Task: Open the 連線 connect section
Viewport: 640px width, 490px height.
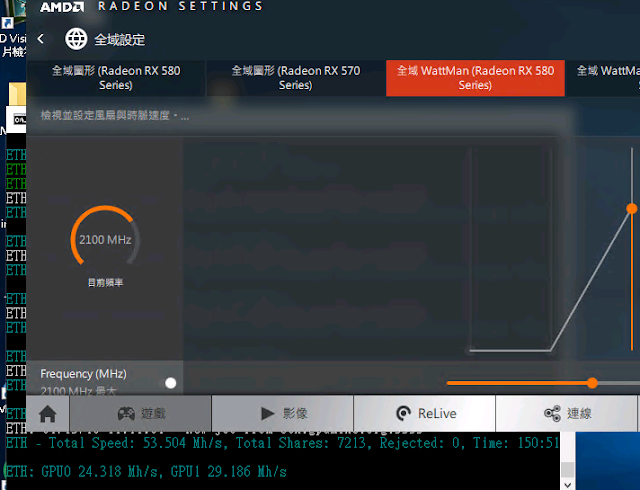Action: tap(567, 414)
